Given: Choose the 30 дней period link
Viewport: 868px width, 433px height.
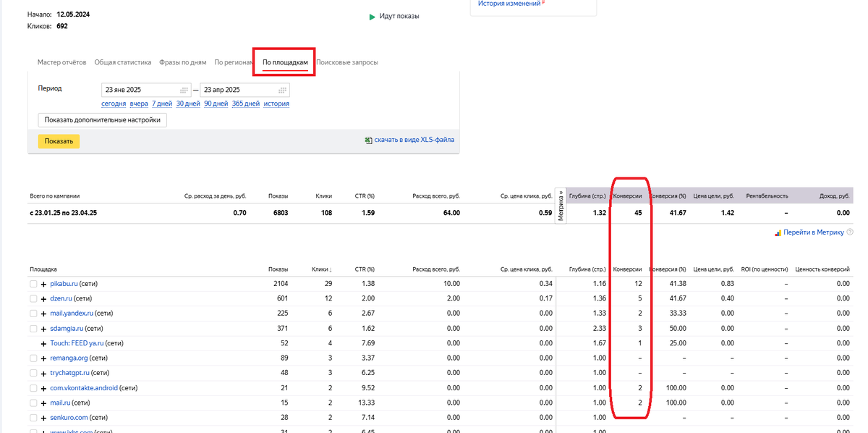Looking at the screenshot, I should coord(188,104).
